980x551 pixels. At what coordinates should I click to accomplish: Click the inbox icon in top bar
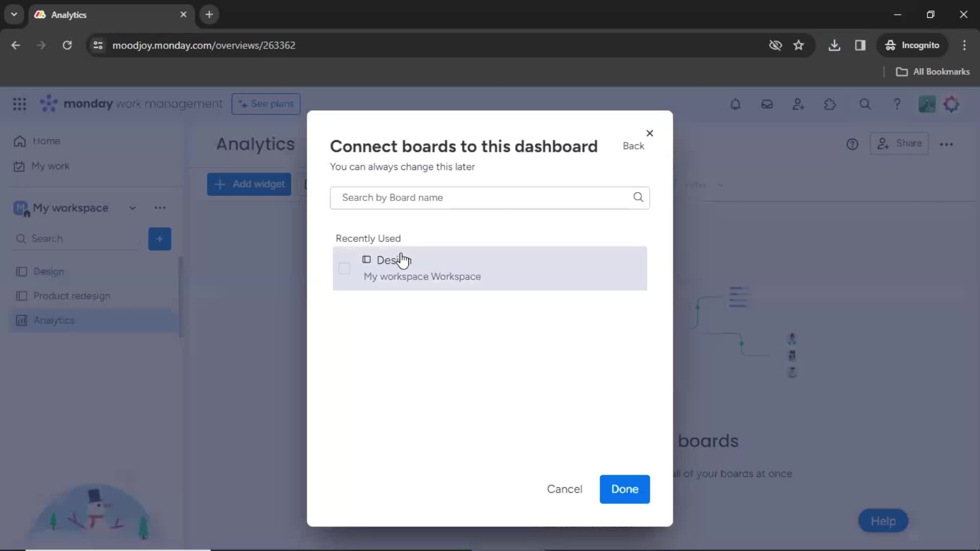click(x=767, y=104)
